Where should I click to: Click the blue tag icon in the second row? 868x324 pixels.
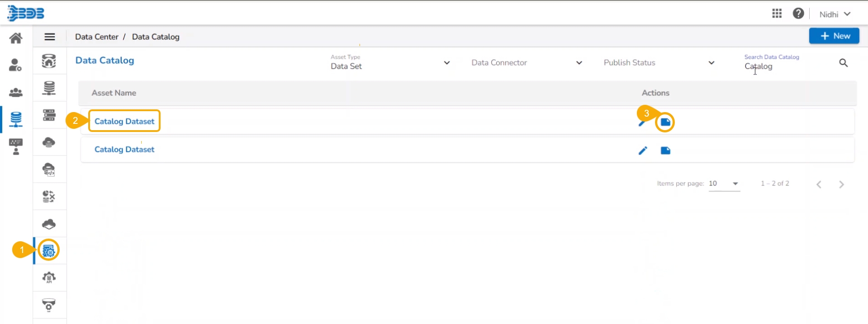(665, 150)
